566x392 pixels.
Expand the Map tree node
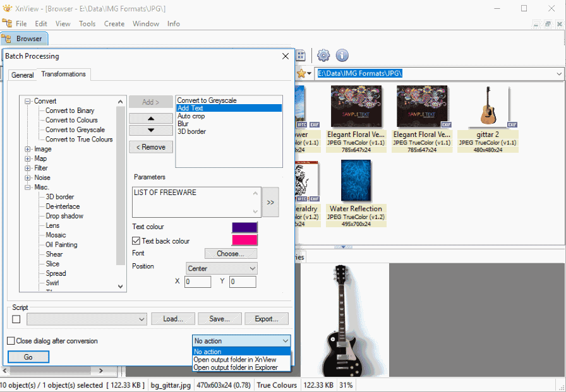pyautogui.click(x=27, y=158)
